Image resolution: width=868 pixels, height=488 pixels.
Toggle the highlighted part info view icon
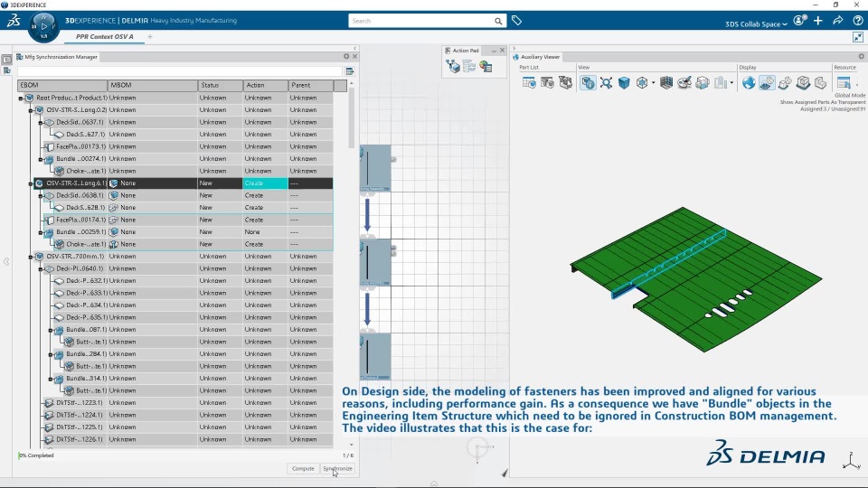click(588, 83)
